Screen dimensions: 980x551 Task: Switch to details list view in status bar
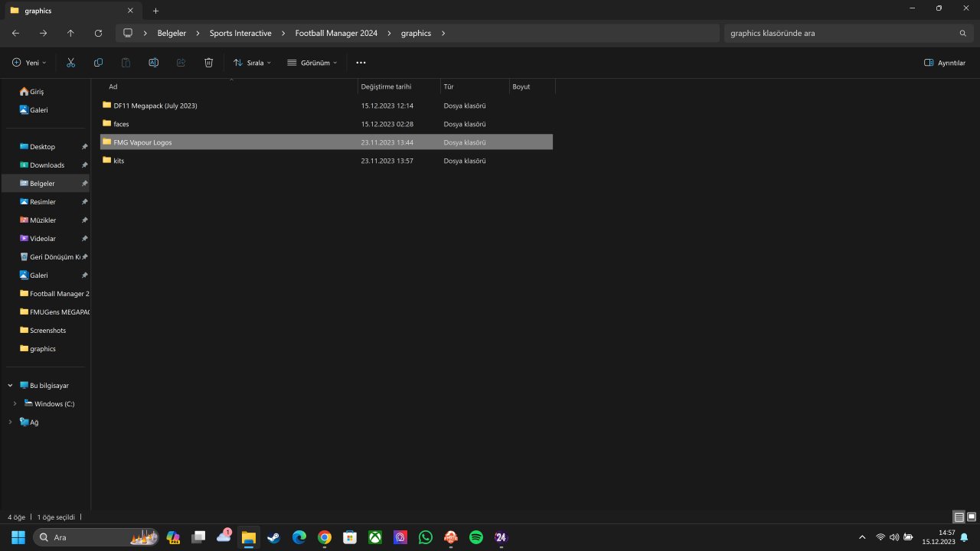pos(959,517)
